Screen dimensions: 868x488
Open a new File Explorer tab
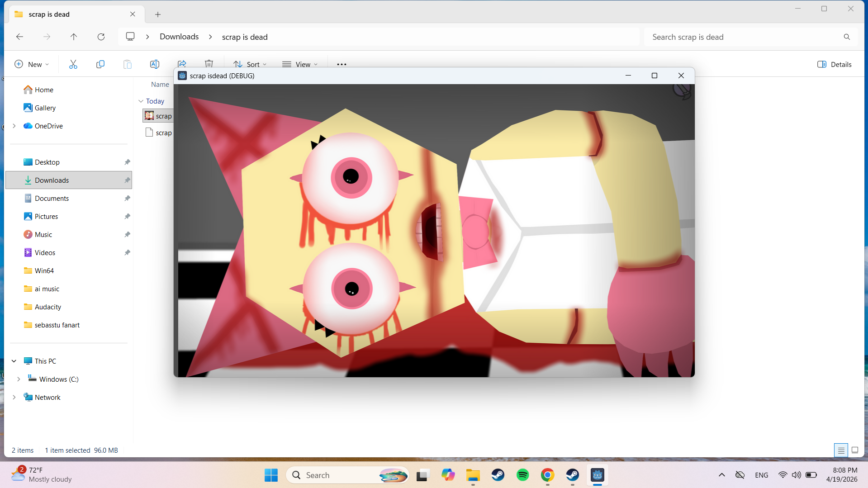pos(158,14)
